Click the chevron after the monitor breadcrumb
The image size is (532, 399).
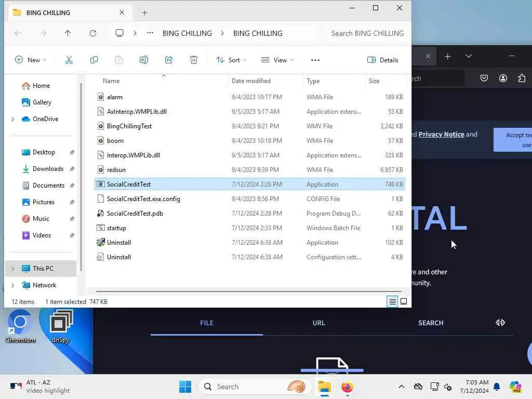click(135, 33)
